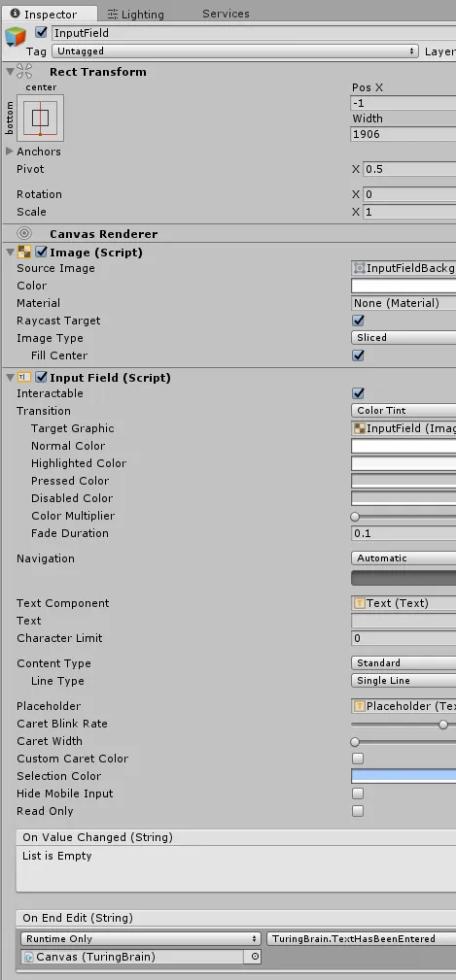Viewport: 456px width, 980px height.
Task: Toggle the InputField active checkbox
Action: [41, 32]
